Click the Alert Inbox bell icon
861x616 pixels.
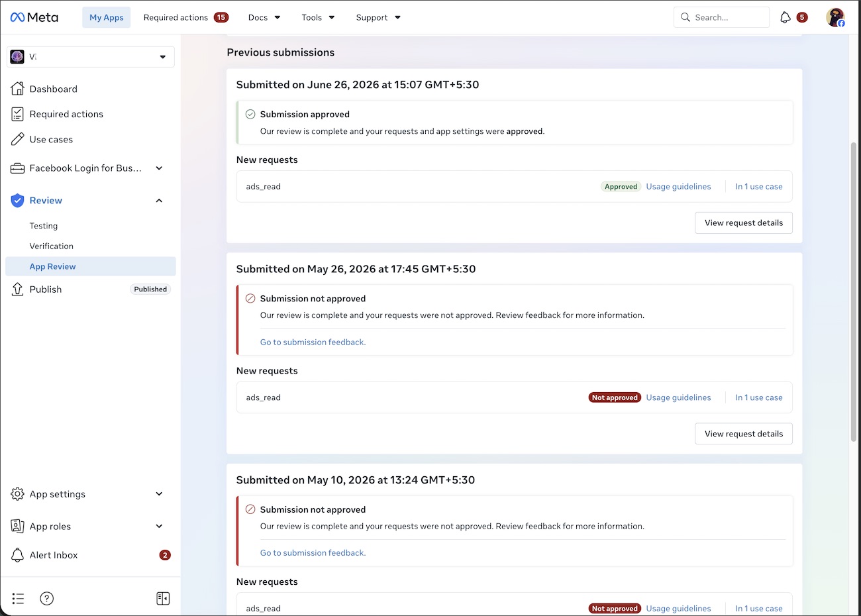[18, 555]
